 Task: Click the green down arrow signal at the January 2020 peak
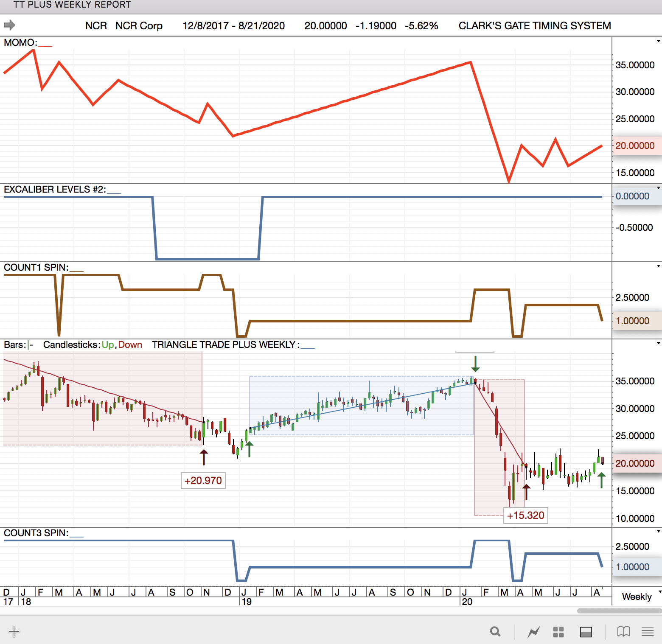click(475, 364)
